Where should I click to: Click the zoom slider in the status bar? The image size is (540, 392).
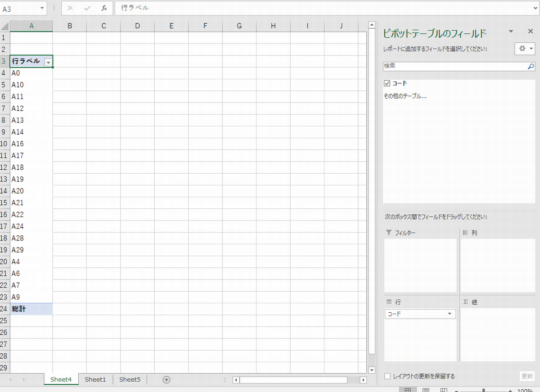click(484, 390)
